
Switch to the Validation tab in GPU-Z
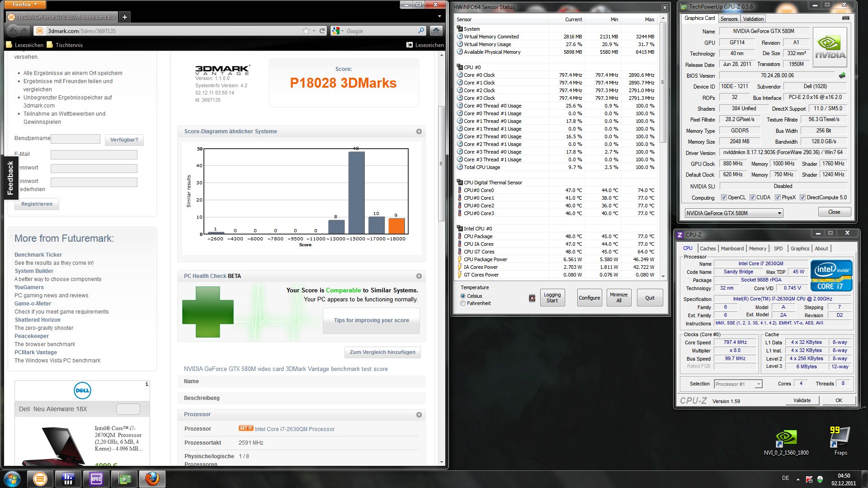pyautogui.click(x=753, y=19)
